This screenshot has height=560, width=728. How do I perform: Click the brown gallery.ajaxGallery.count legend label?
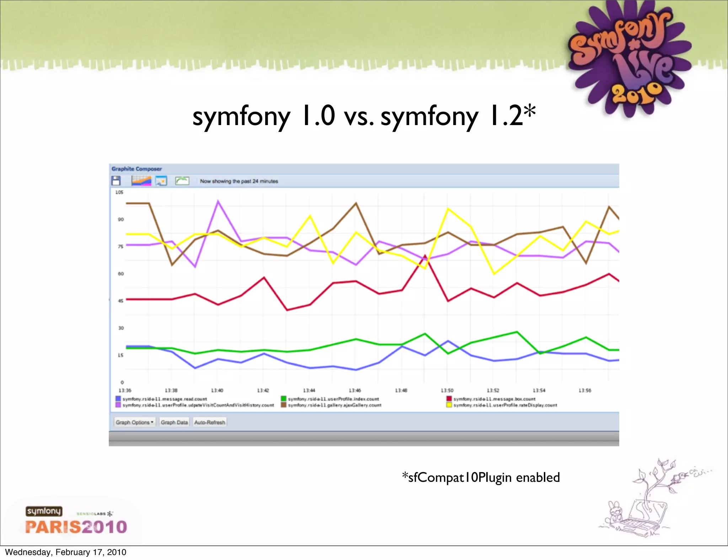pyautogui.click(x=334, y=405)
